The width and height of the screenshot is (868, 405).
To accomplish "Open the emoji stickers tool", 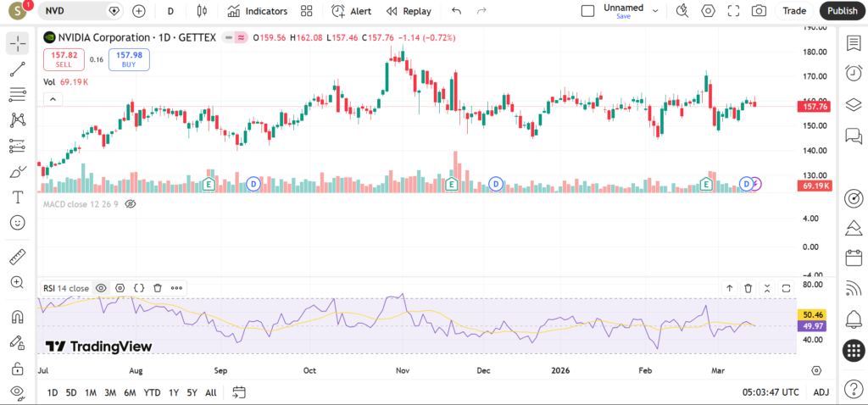I will pos(18,223).
